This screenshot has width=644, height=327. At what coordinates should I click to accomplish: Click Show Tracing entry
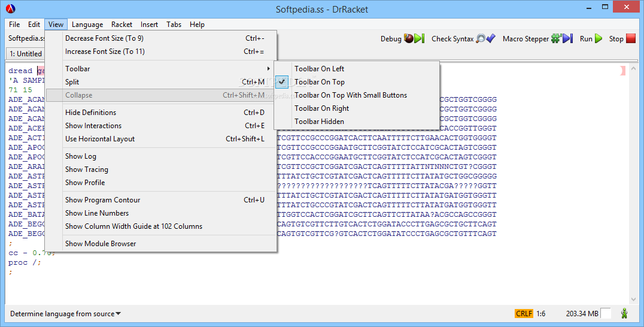(x=161, y=169)
